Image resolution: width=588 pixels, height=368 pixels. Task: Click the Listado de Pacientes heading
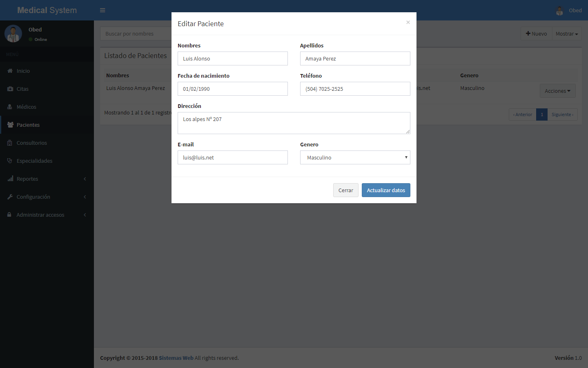click(x=136, y=56)
